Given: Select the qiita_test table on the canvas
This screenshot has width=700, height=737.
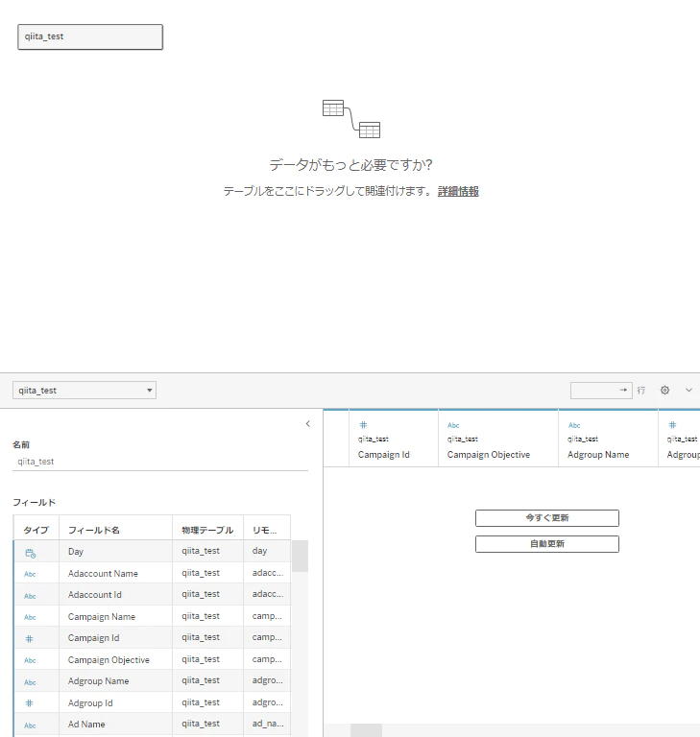Looking at the screenshot, I should [x=90, y=36].
